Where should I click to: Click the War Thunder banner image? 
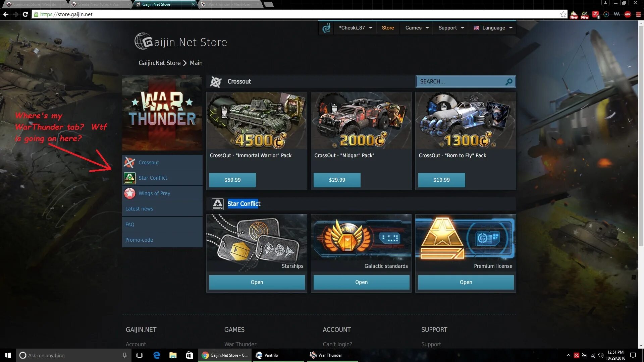click(162, 113)
